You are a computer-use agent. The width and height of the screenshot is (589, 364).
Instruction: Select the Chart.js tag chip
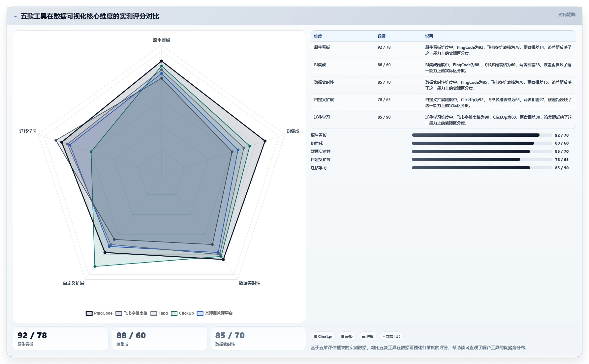tap(323, 336)
